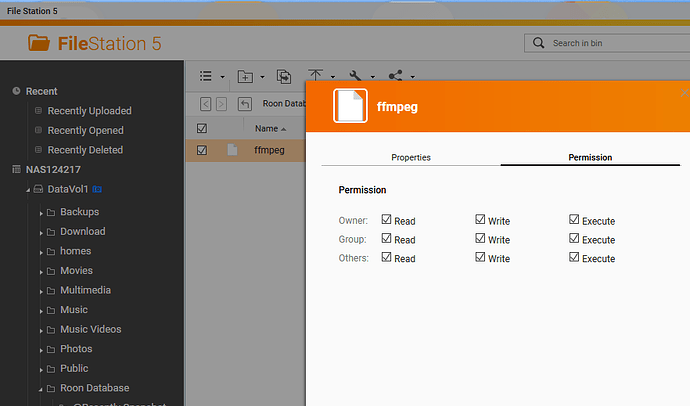Click the File Station 5 window title
Image resolution: width=690 pixels, height=406 pixels.
coord(32,11)
